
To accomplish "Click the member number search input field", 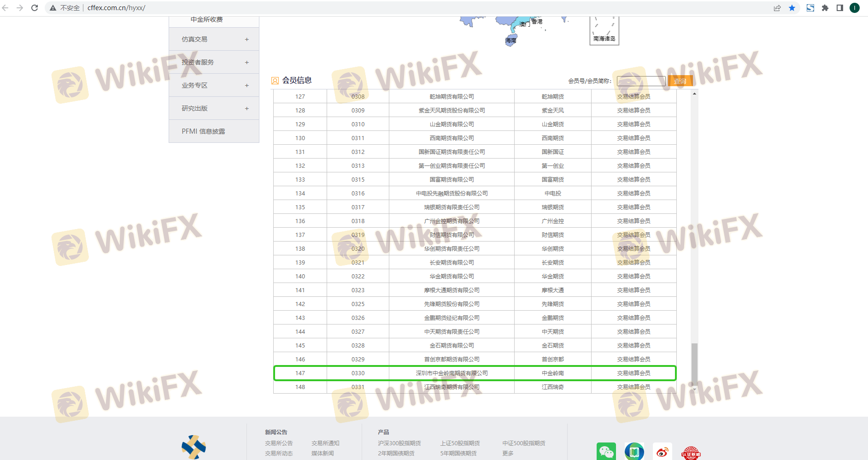I will pyautogui.click(x=641, y=81).
